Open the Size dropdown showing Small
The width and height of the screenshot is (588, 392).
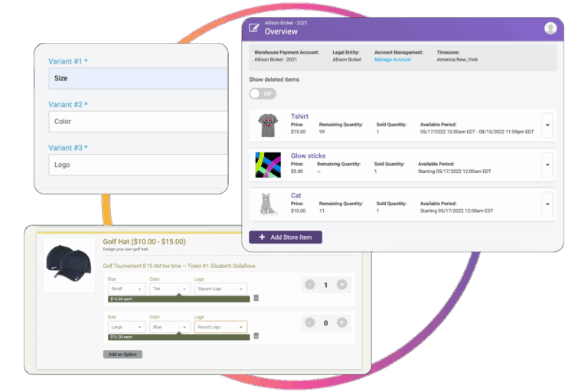pyautogui.click(x=126, y=289)
